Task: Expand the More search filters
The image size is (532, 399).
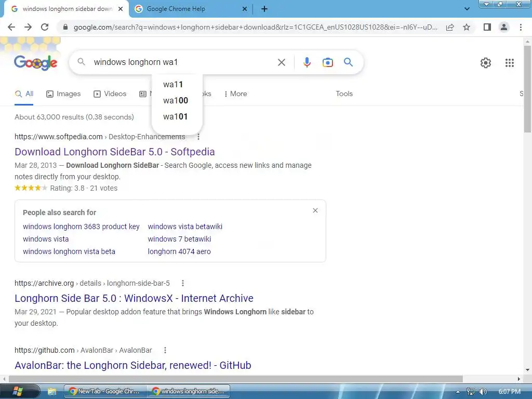Action: (235, 94)
